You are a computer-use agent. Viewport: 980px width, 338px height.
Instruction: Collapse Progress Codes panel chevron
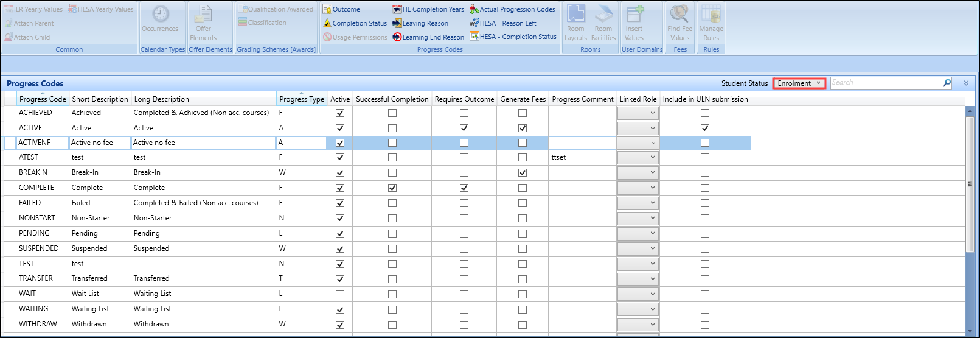(966, 83)
